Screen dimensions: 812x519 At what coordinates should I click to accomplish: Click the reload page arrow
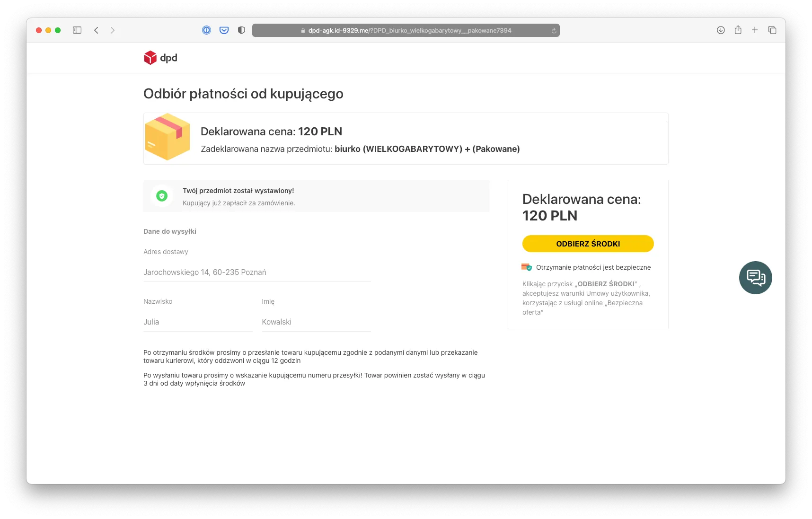(x=553, y=30)
